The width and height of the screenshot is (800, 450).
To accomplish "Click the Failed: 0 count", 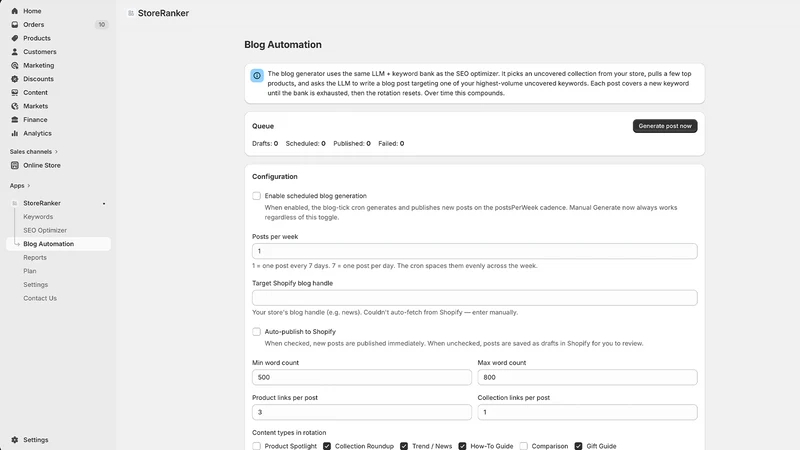I will click(x=391, y=144).
